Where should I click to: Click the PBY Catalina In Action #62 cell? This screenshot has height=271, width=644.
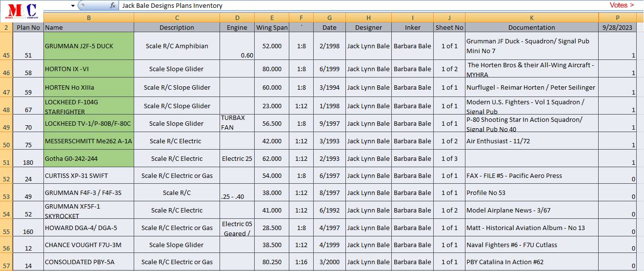click(x=532, y=262)
